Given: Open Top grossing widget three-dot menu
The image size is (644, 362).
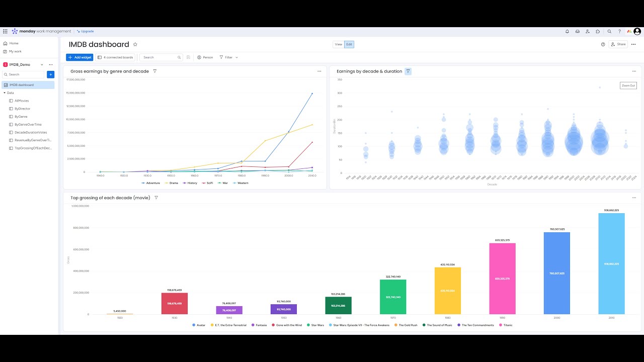Looking at the screenshot, I should click(634, 198).
